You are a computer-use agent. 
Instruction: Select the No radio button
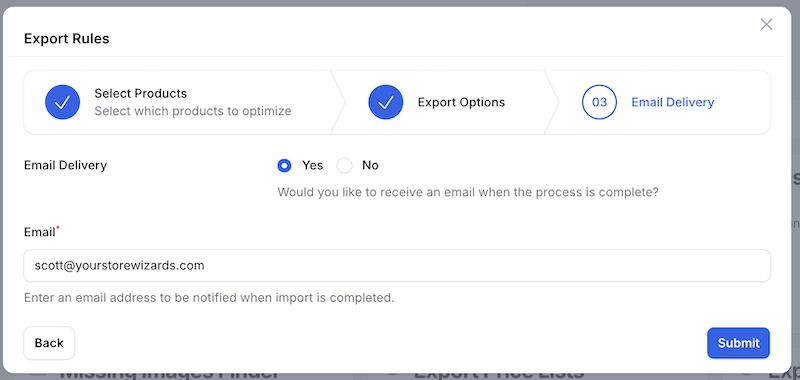point(344,165)
